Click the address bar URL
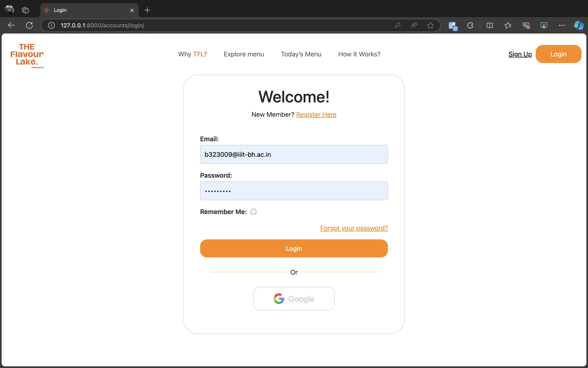The image size is (588, 368). (102, 25)
